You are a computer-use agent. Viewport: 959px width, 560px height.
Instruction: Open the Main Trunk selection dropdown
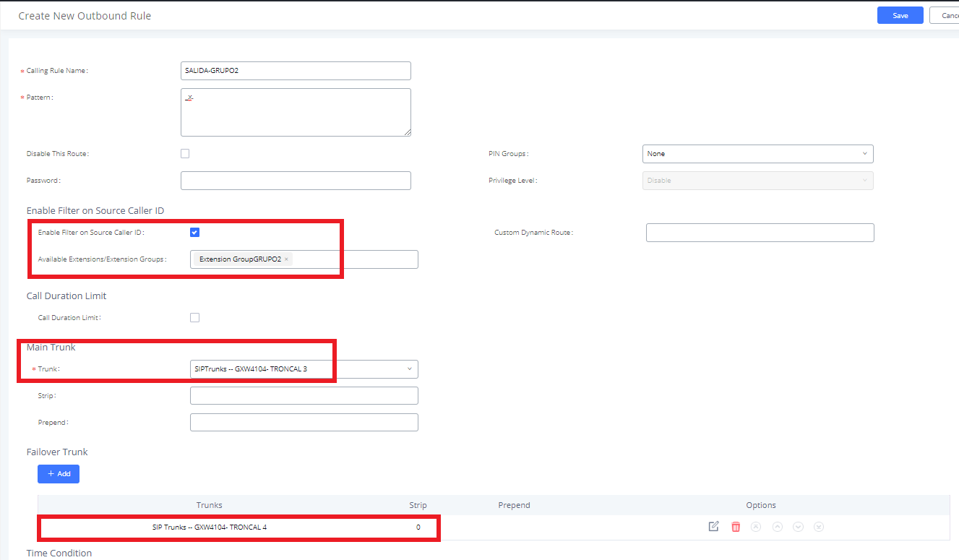pyautogui.click(x=304, y=369)
